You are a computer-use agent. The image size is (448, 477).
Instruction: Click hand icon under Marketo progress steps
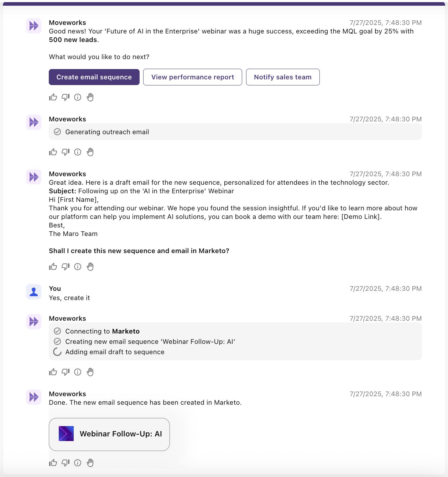point(90,372)
